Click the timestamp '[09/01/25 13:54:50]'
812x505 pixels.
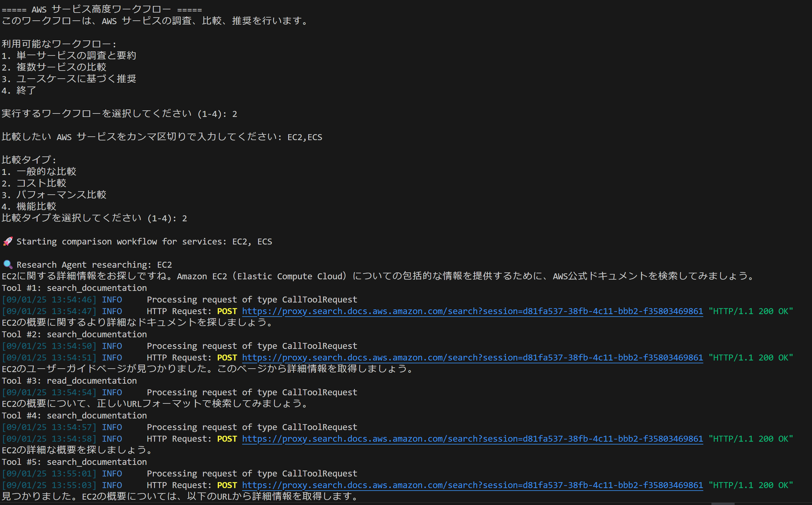pos(49,346)
